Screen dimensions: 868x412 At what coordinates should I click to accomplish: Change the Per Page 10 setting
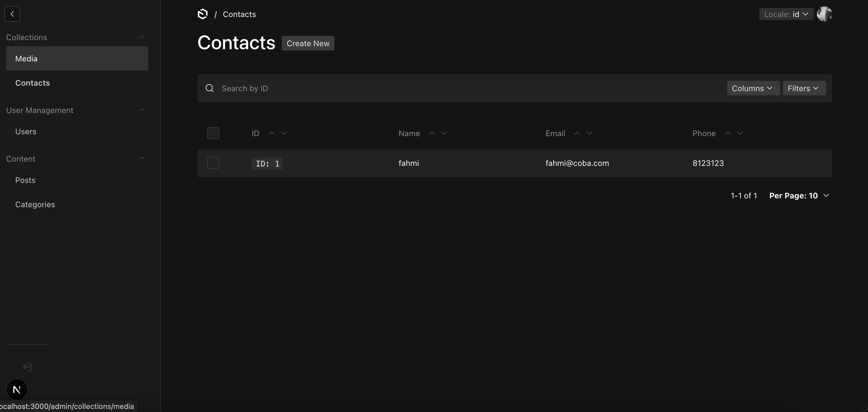[x=798, y=196]
